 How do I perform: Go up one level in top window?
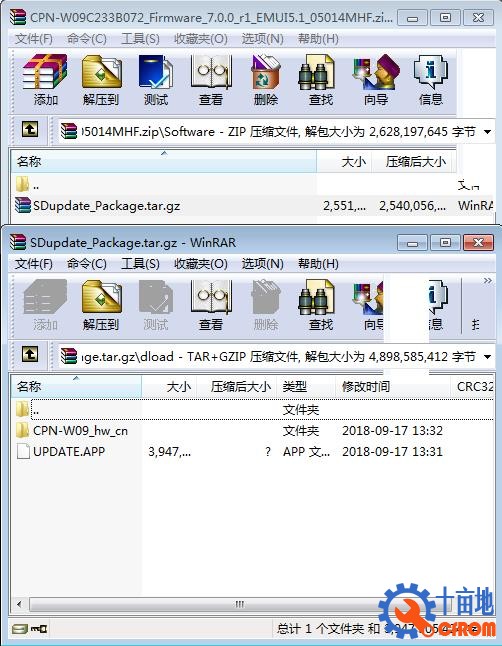pos(30,129)
